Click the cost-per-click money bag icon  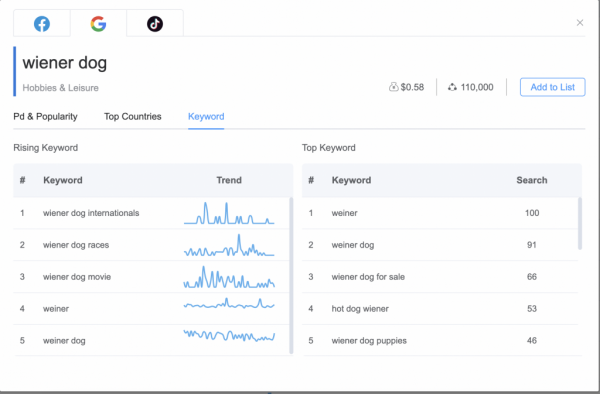point(393,87)
